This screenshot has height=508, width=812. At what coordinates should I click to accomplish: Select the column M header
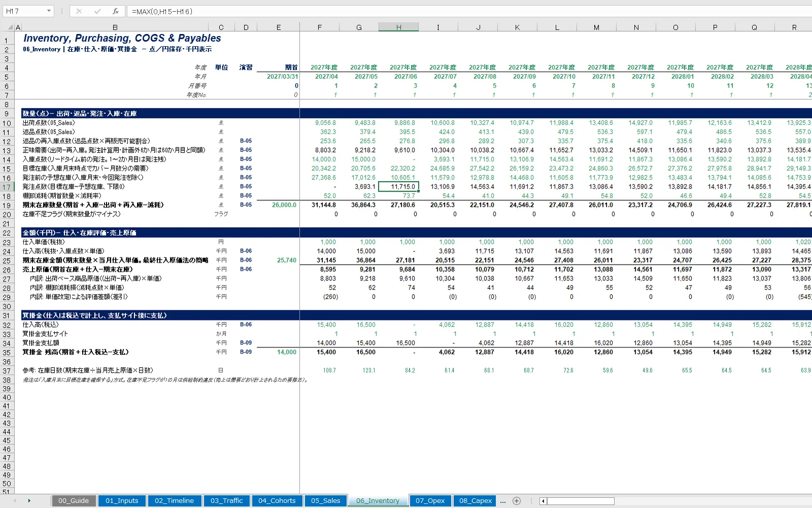pyautogui.click(x=596, y=27)
